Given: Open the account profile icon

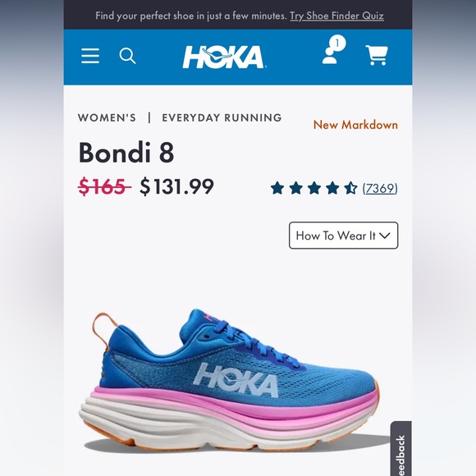Looking at the screenshot, I should pyautogui.click(x=330, y=55).
